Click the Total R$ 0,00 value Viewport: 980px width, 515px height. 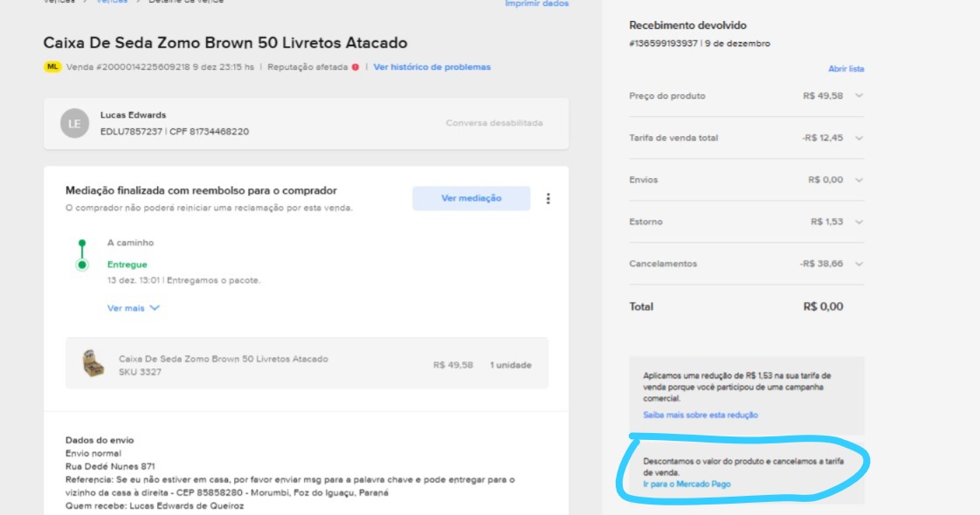click(x=823, y=306)
